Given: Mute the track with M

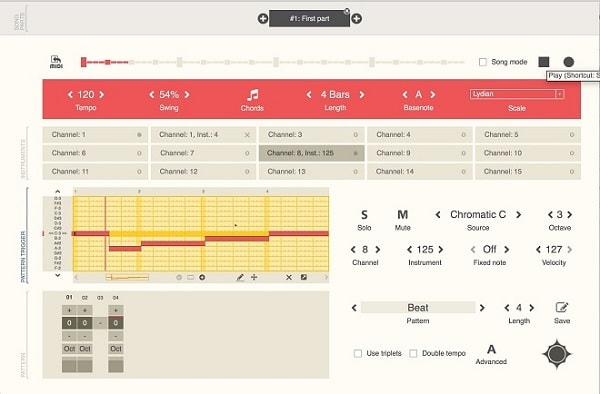Looking at the screenshot, I should (403, 215).
